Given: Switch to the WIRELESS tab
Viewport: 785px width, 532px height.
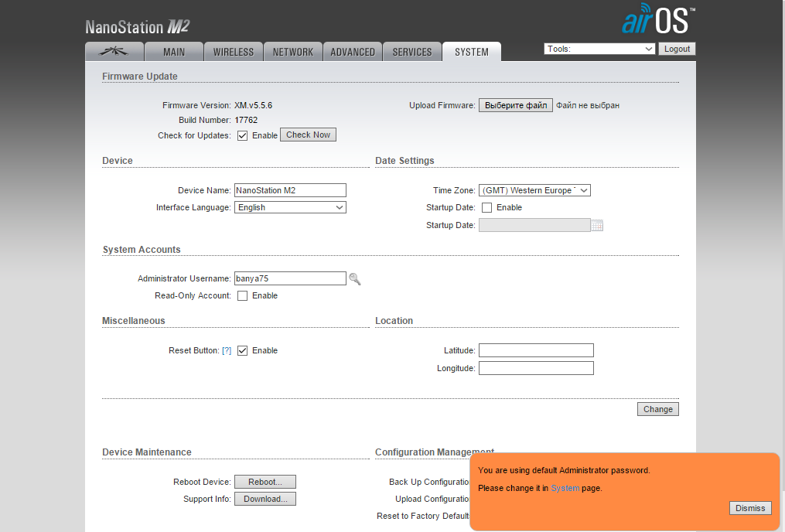Looking at the screenshot, I should 233,52.
